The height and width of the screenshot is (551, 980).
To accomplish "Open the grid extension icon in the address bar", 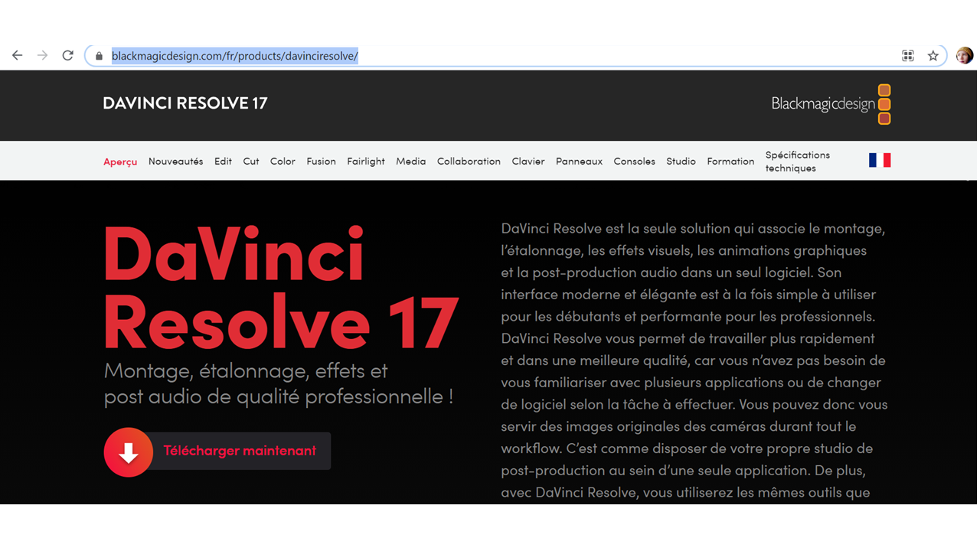I will 908,55.
